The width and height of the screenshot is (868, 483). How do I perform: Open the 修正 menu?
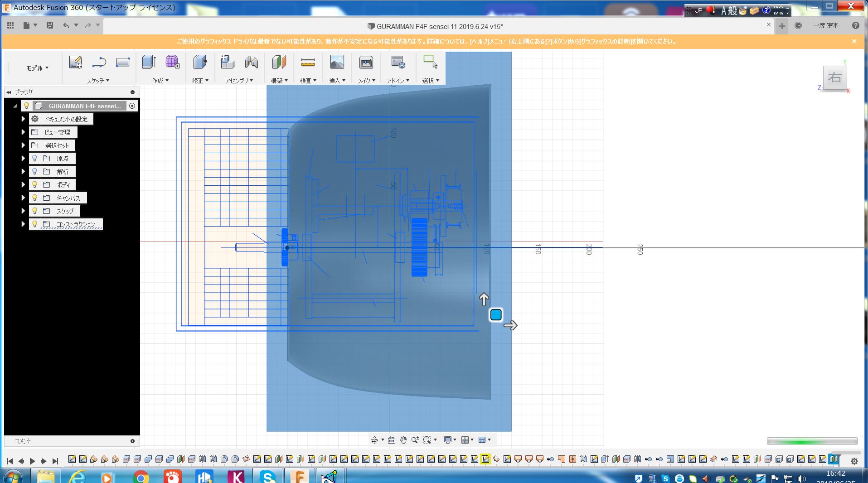(200, 81)
